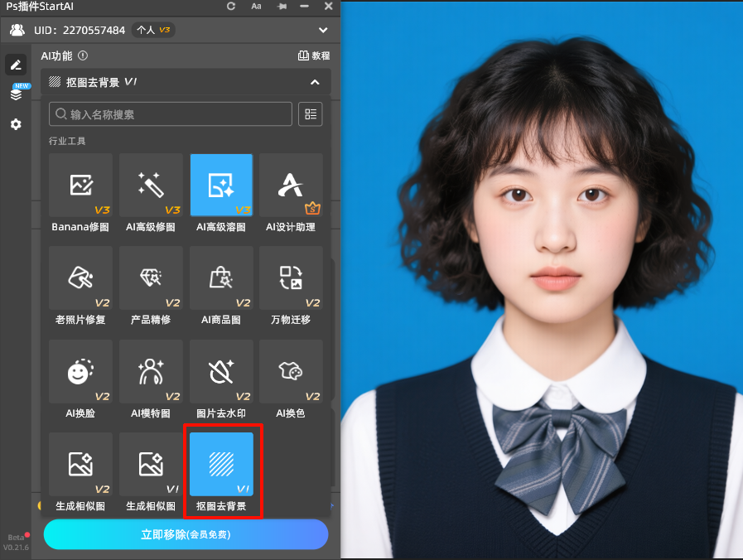This screenshot has height=560, width=743.
Task: Switch to the layers tab marked NEW
Action: tap(16, 94)
